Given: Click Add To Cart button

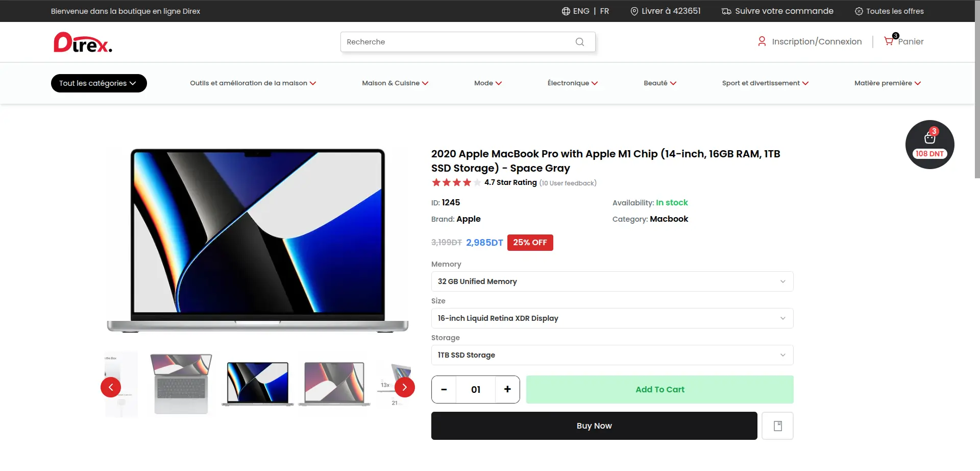Looking at the screenshot, I should point(659,389).
